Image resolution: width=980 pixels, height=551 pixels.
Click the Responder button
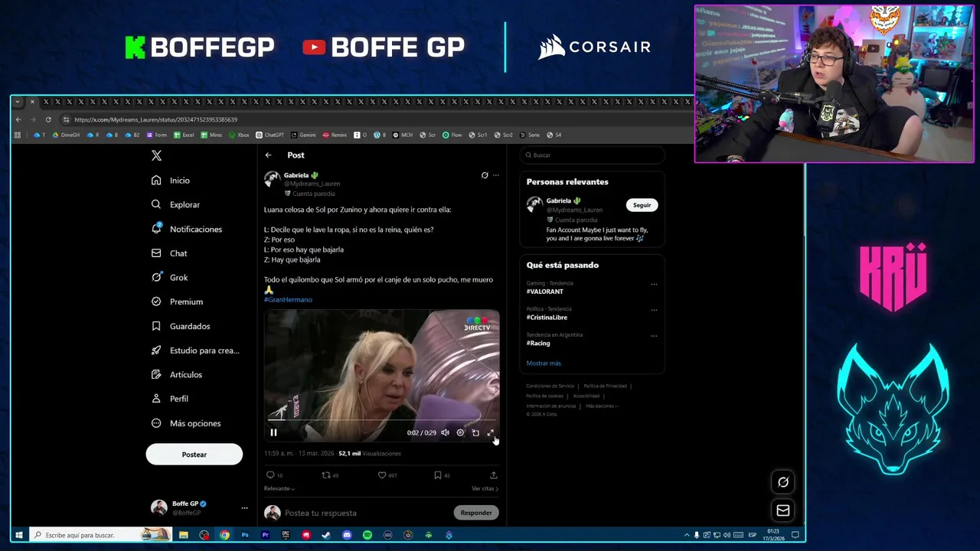tap(476, 513)
